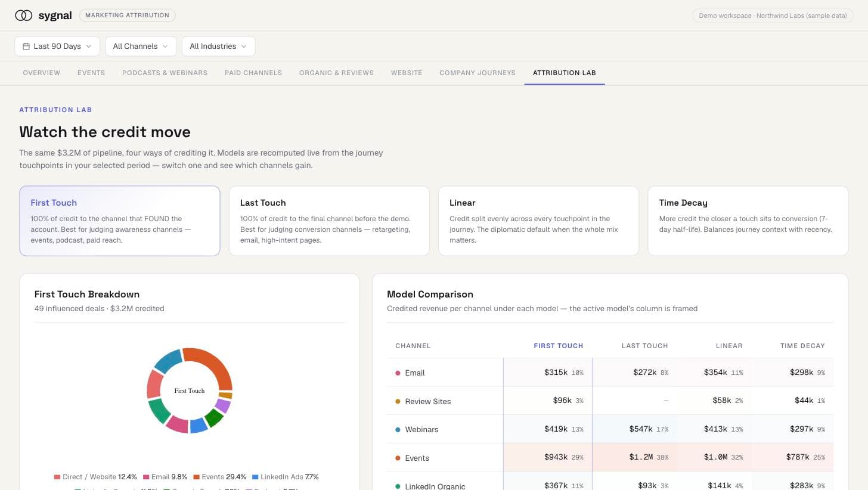Select the Last Touch model card

329,221
